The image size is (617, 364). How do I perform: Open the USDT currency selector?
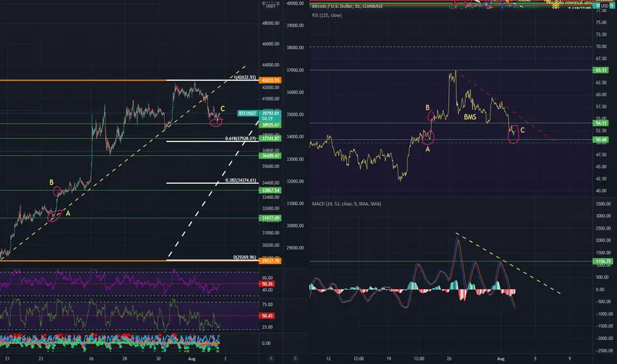click(271, 6)
